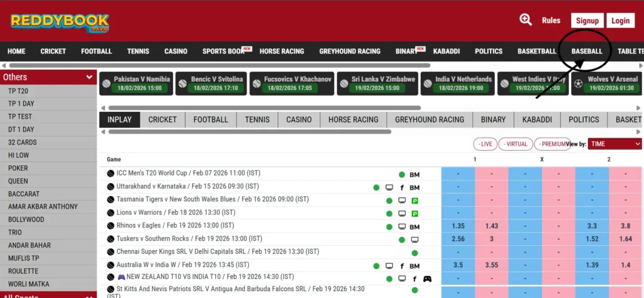Viewport: 644px width, 298px height.
Task: Open 32 CARDS in sidebar
Action: tap(48, 143)
